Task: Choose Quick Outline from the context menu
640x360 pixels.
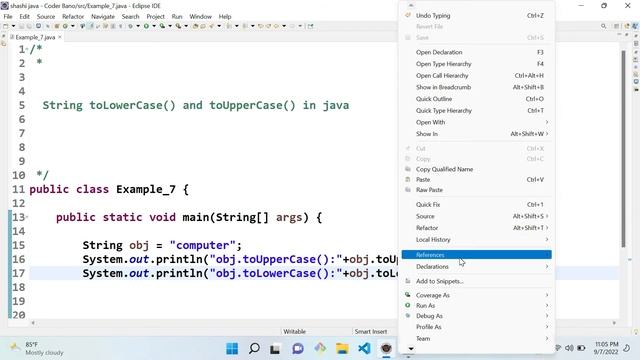Action: pyautogui.click(x=476, y=99)
